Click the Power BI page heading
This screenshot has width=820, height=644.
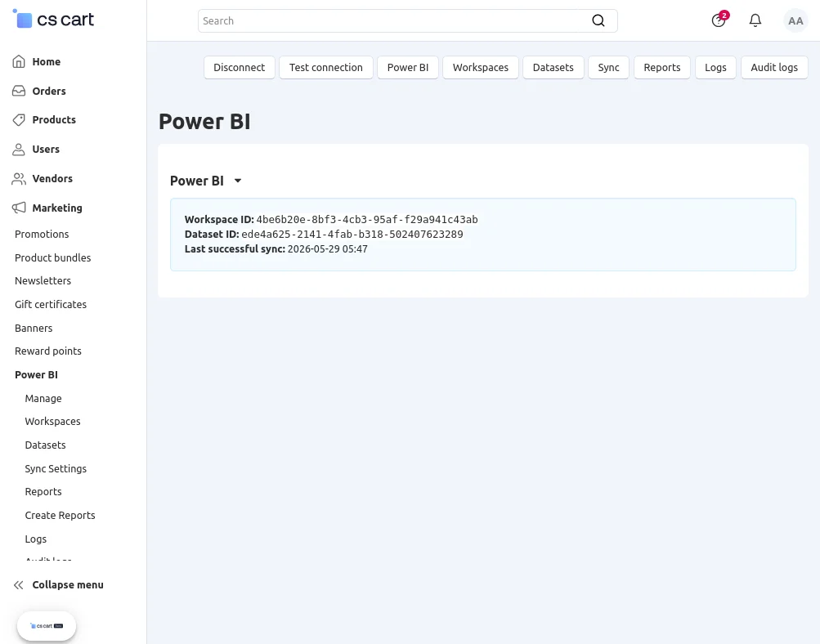[204, 121]
